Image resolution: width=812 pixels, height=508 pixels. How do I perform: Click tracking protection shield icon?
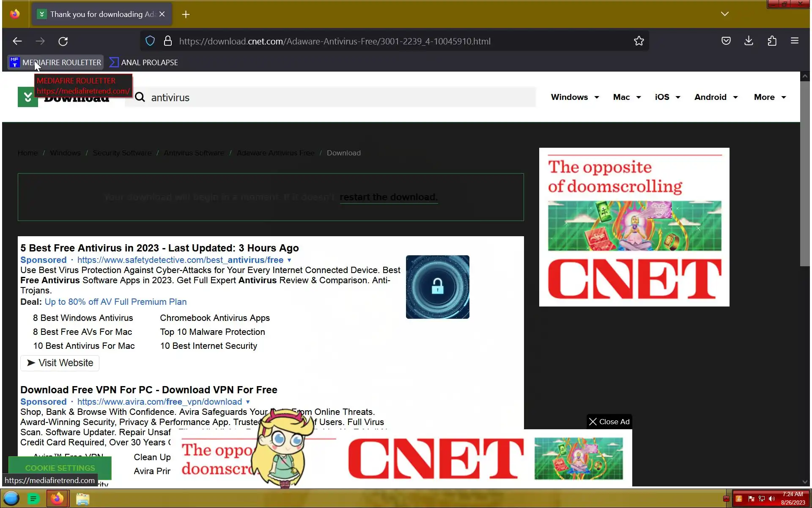(x=150, y=41)
